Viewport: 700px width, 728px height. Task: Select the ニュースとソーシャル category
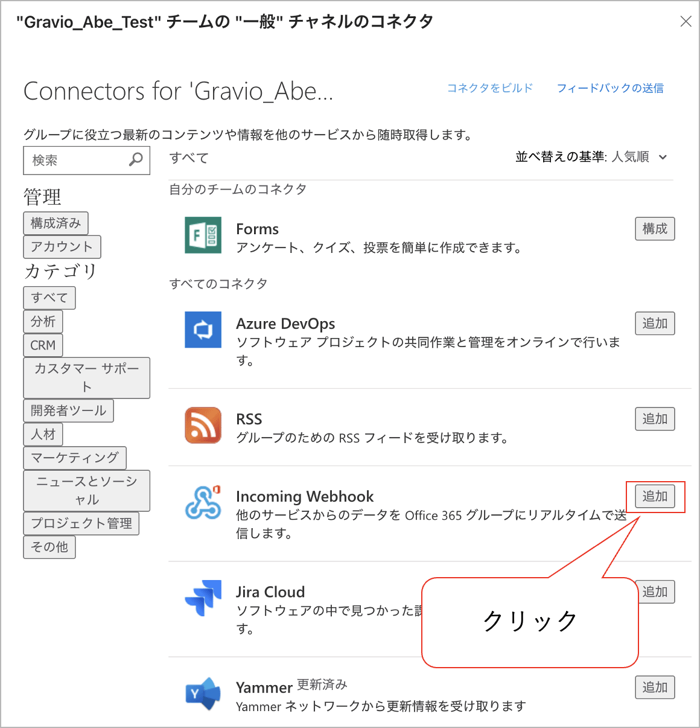pos(87,491)
